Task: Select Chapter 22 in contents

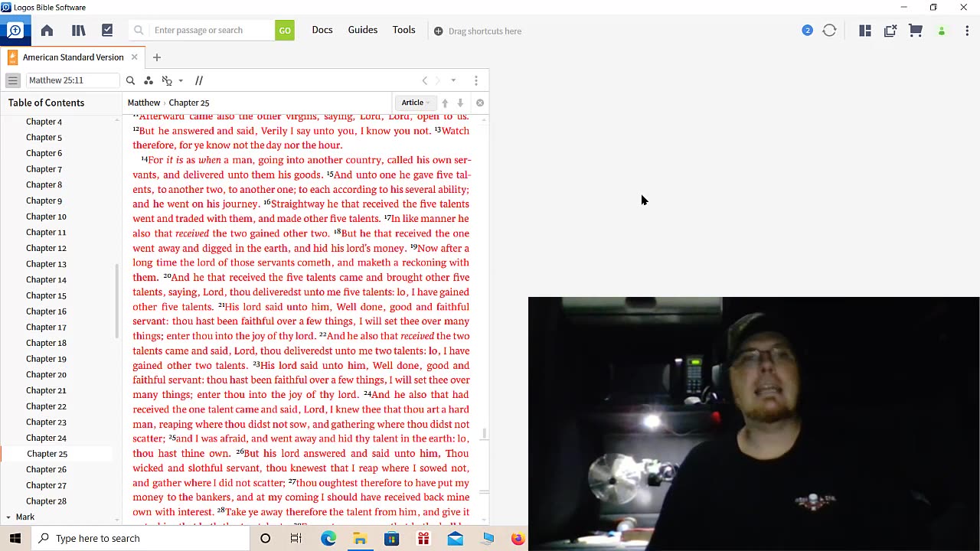Action: [47, 406]
